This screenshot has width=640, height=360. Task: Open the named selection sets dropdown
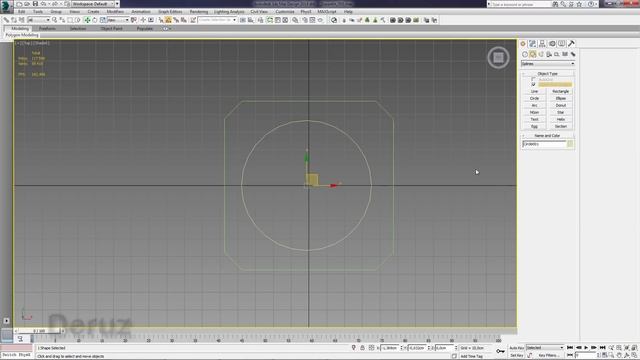pyautogui.click(x=217, y=20)
